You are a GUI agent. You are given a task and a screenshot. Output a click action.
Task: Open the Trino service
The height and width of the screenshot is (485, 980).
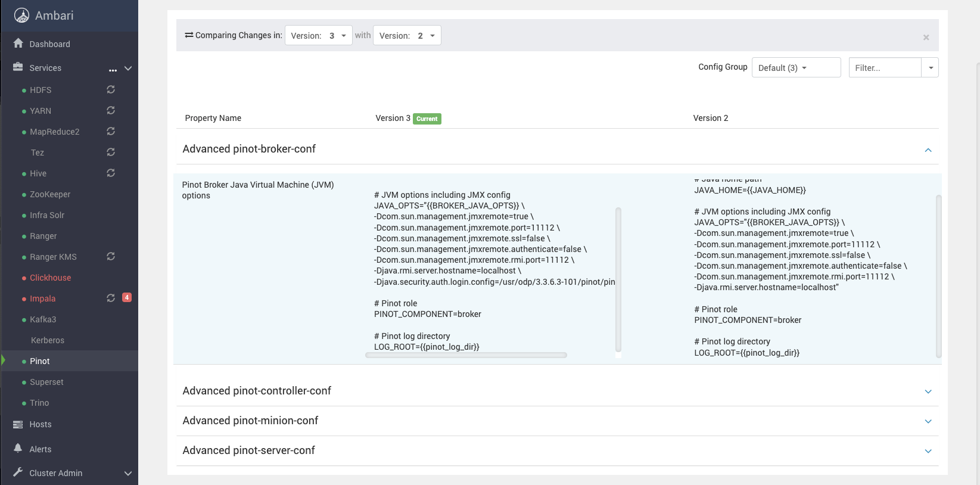click(39, 403)
